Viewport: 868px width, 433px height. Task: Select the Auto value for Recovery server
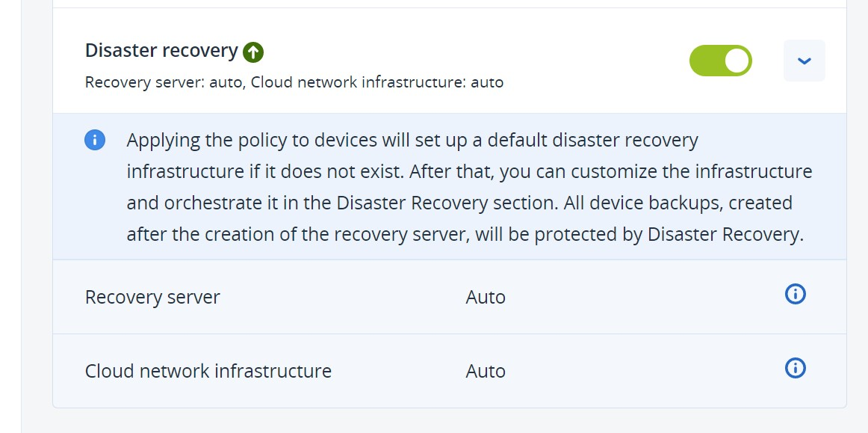(x=486, y=297)
